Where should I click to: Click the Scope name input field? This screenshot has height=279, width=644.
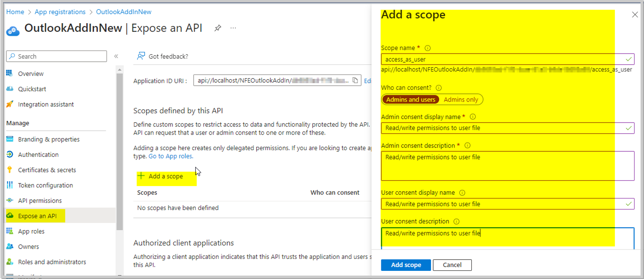point(507,59)
